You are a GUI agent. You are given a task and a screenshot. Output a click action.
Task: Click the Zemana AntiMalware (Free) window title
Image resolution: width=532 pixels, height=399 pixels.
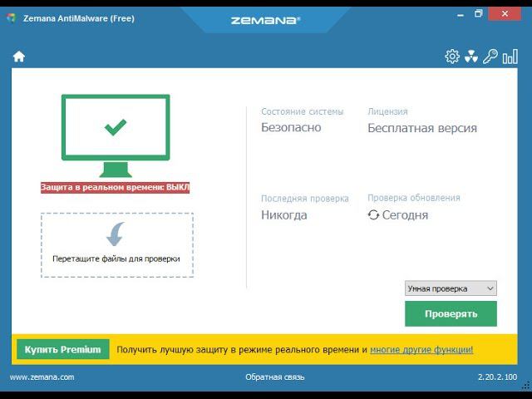pos(79,18)
